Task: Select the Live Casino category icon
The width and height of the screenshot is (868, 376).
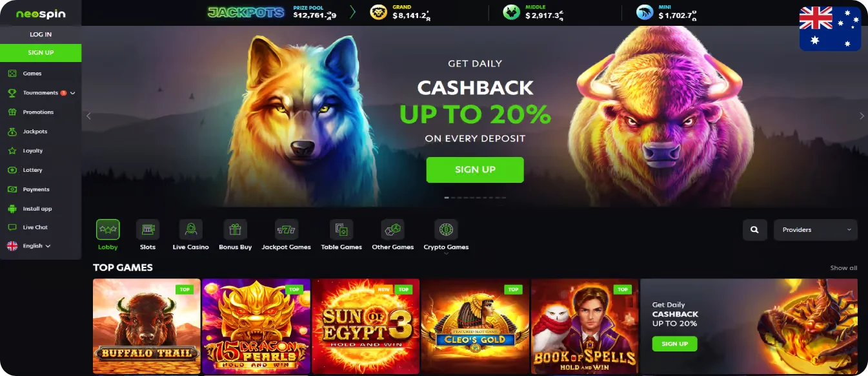Action: click(x=191, y=229)
